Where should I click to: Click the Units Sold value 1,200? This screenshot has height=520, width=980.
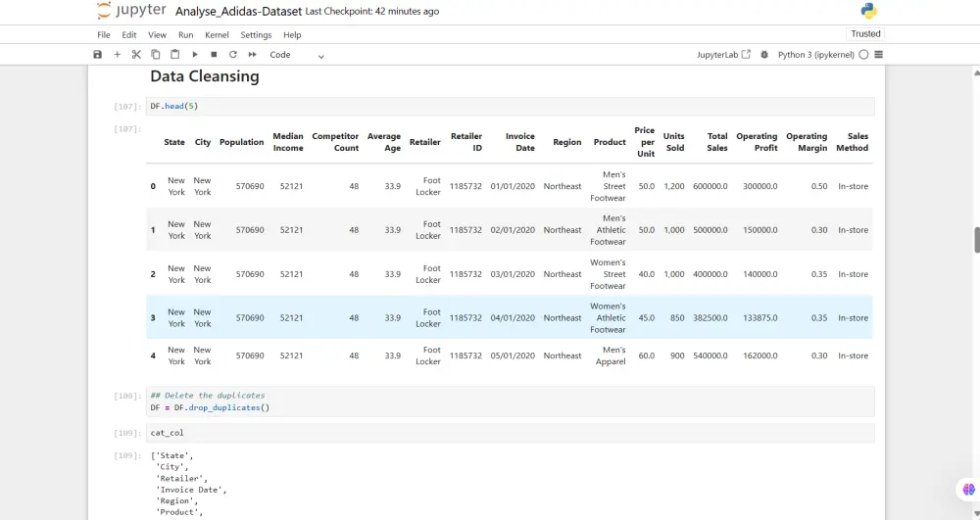pos(674,186)
